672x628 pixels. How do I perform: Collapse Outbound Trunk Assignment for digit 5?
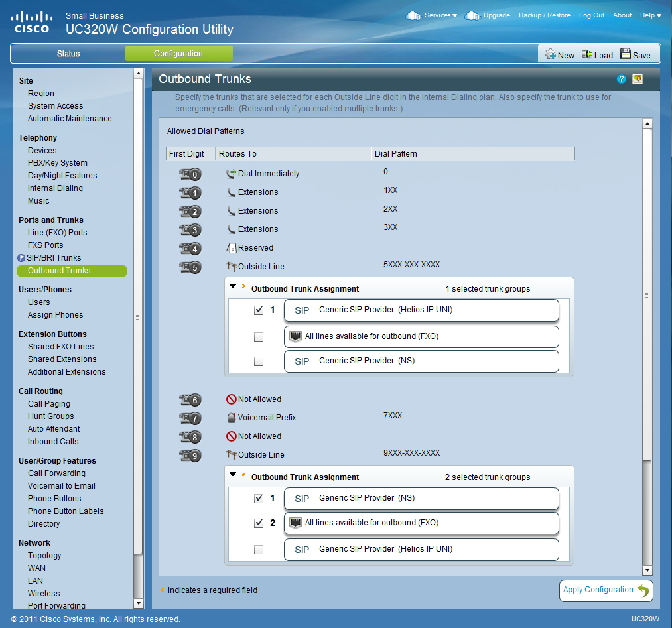click(x=233, y=286)
